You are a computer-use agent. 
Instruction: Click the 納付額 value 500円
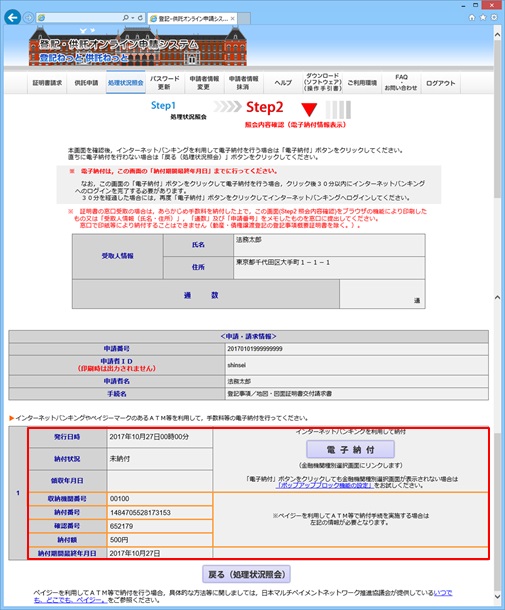119,540
